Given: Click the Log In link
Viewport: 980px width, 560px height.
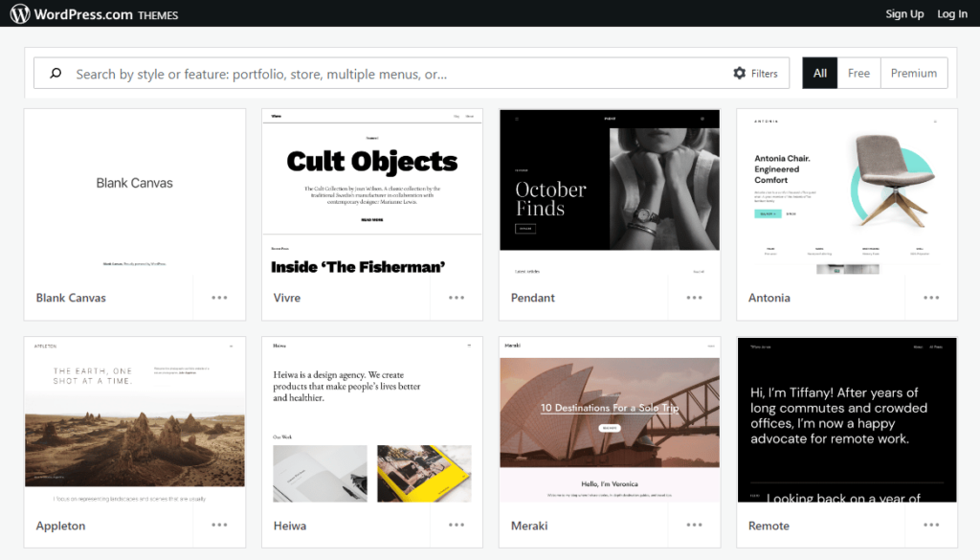Looking at the screenshot, I should pos(952,13).
